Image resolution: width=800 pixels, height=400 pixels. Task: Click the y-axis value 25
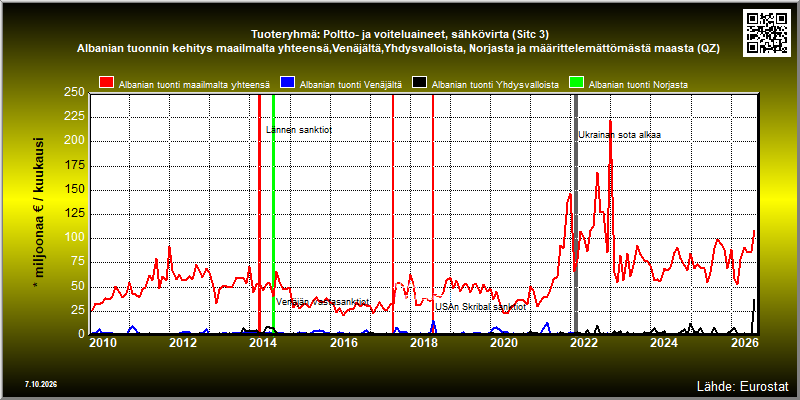click(78, 311)
